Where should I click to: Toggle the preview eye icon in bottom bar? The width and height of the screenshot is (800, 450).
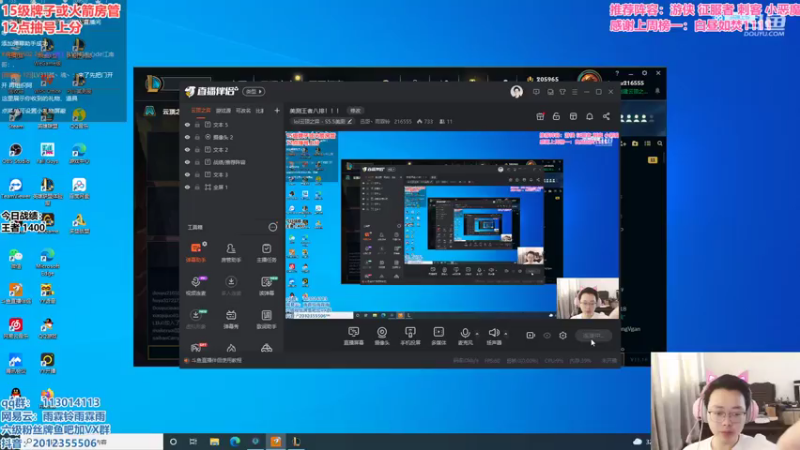[547, 335]
